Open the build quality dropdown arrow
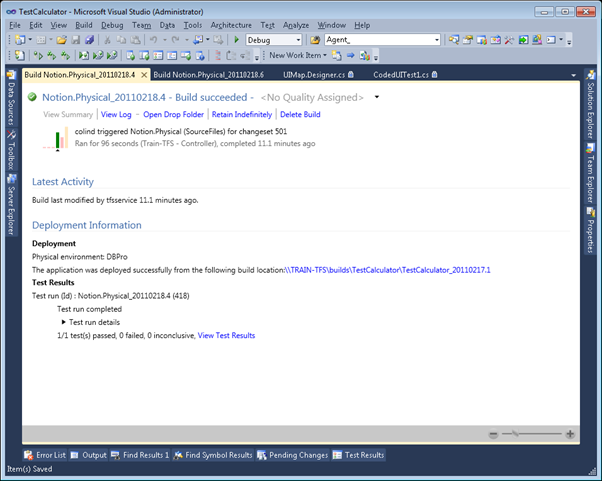Viewport: 602px width, 481px height. tap(377, 97)
